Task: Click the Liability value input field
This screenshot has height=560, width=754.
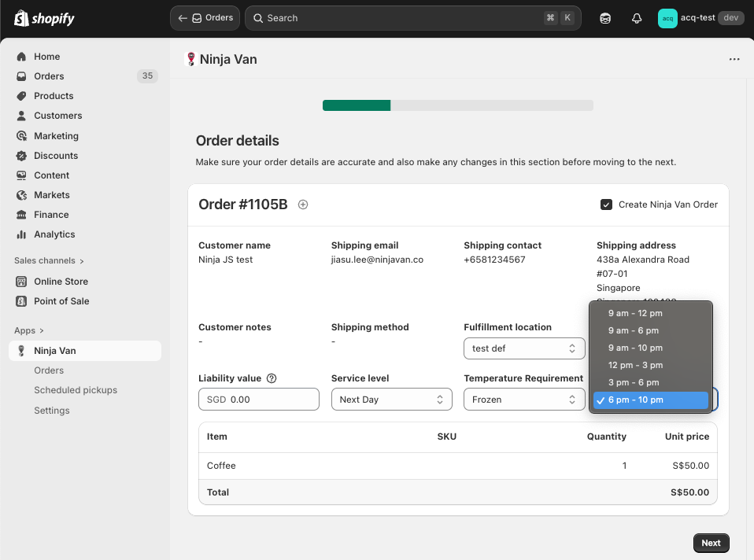Action: 272,400
